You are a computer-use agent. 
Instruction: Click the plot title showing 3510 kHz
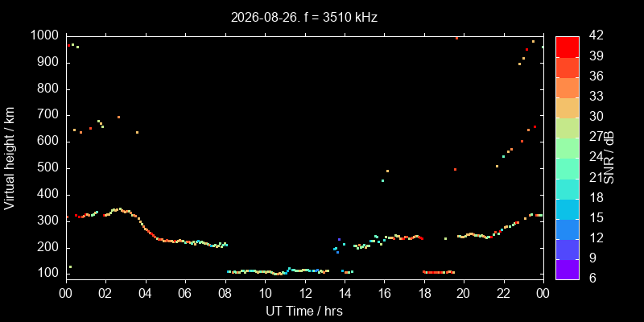pos(304,17)
